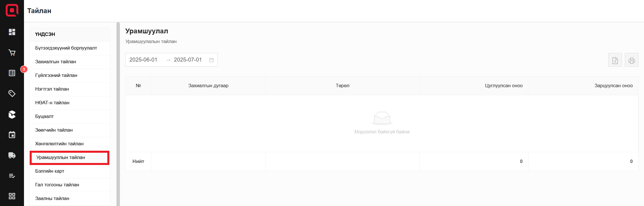
Task: Open the orders list icon with badge
Action: click(12, 73)
